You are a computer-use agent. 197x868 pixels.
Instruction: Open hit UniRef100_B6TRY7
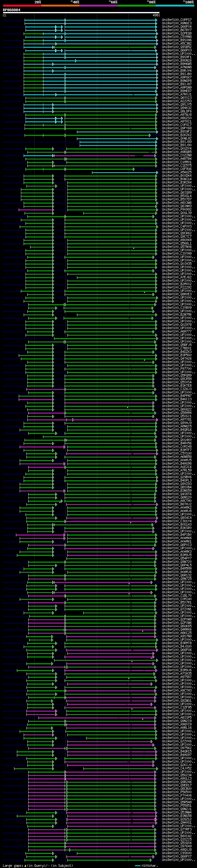pyautogui.click(x=177, y=30)
